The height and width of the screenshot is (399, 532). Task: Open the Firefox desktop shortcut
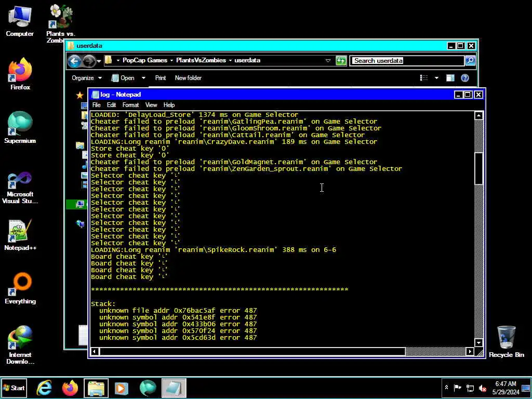(x=20, y=74)
